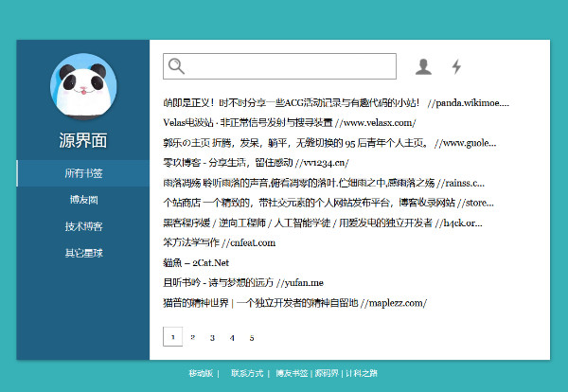The height and width of the screenshot is (392, 568).
Task: Open the 且听书吟 yufan.me bookmark
Action: point(243,282)
